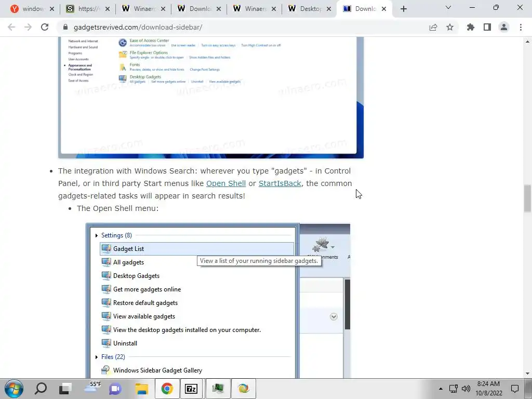Click the Open Shell menu screenshot
The image size is (532, 399).
pos(218,301)
